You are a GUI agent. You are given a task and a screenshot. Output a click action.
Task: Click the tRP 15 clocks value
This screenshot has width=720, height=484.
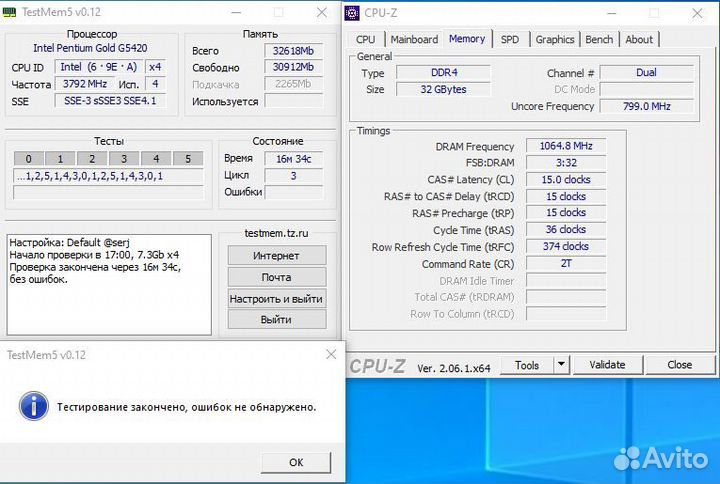point(566,213)
